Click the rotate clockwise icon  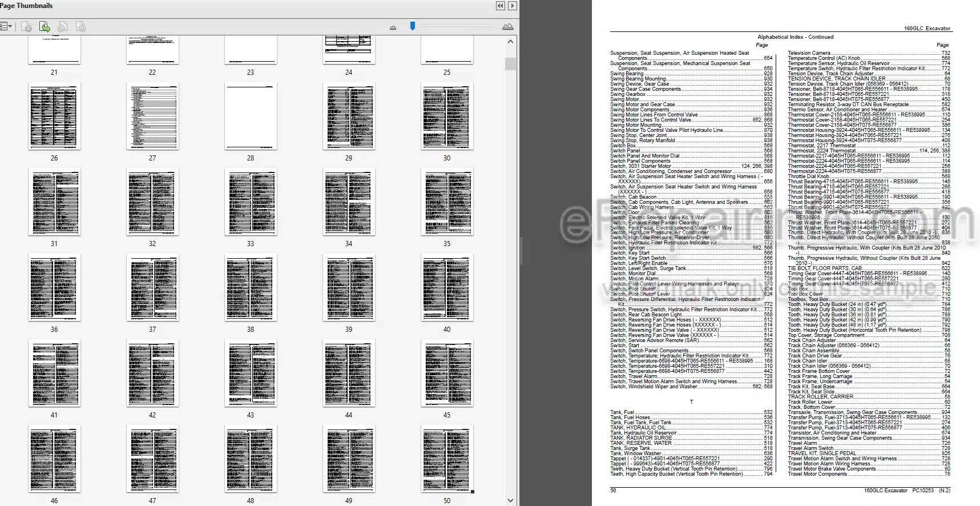(80, 26)
